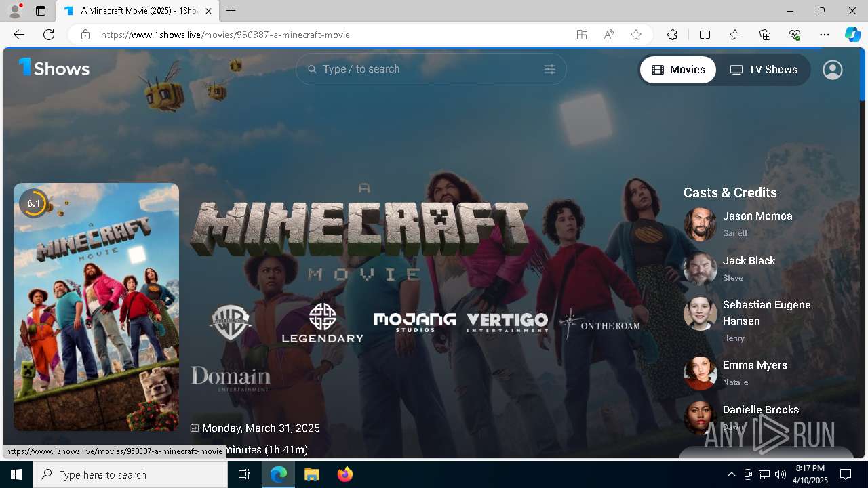Click the 6.1 rating circle on poster
This screenshot has width=868, height=488.
[x=33, y=203]
